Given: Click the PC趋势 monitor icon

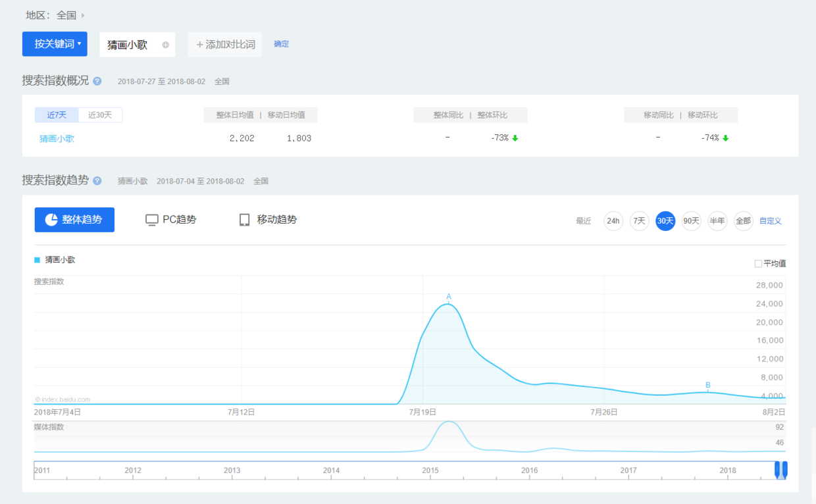Looking at the screenshot, I should 152,220.
